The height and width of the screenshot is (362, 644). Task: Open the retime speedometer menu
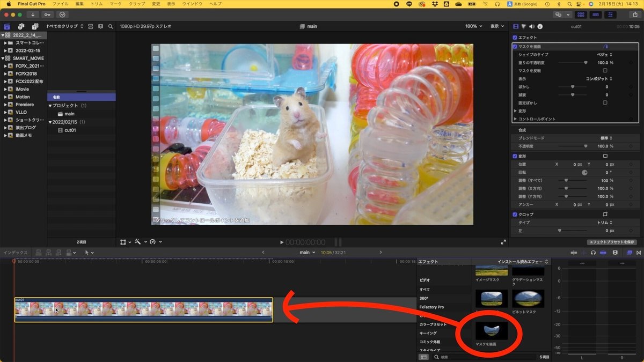[x=156, y=242]
